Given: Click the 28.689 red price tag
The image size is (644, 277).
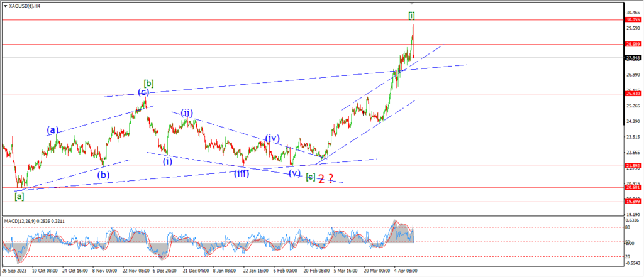Looking at the screenshot, I should (x=633, y=45).
